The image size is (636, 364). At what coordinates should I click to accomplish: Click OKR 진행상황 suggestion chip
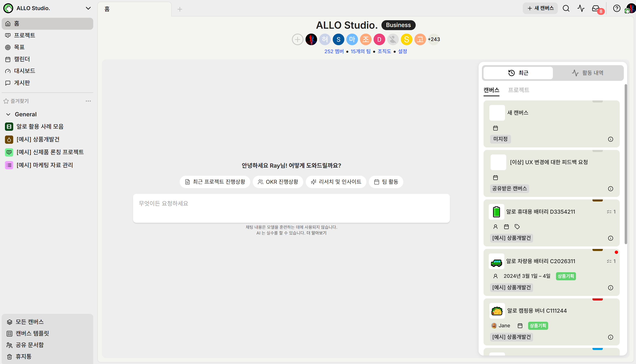tap(278, 182)
